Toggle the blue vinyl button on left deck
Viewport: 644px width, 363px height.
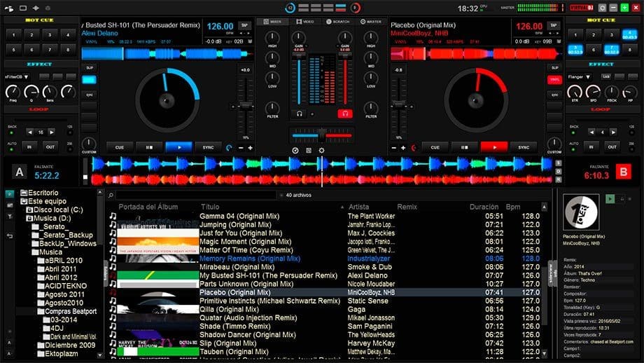click(x=89, y=80)
